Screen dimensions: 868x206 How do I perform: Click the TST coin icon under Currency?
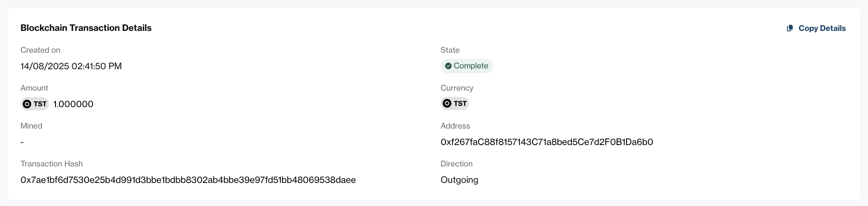tap(447, 103)
